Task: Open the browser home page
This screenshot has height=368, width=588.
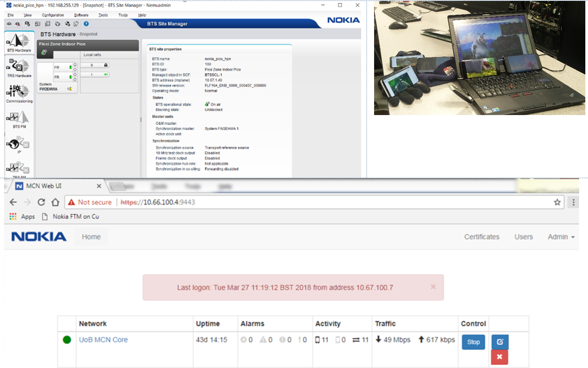Action: click(x=55, y=202)
